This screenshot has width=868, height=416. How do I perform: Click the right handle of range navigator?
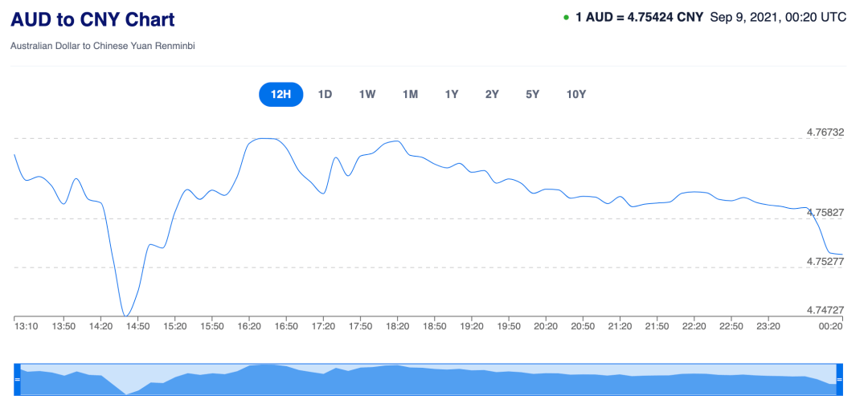tap(839, 379)
